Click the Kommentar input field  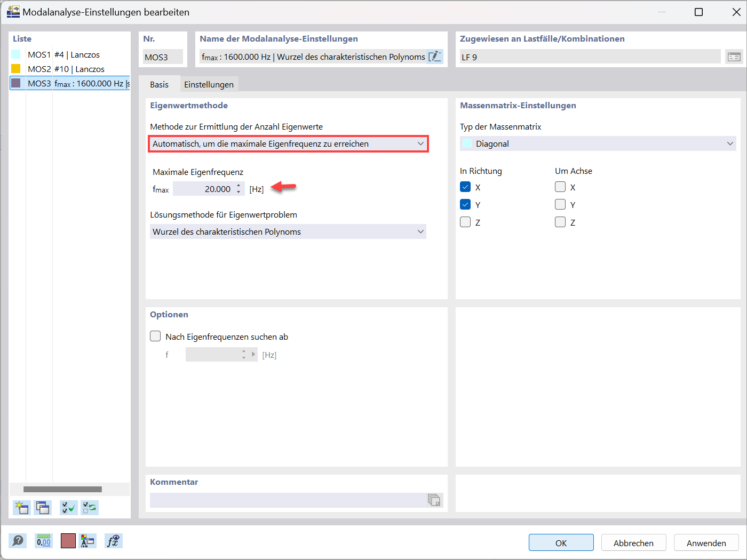tap(288, 500)
